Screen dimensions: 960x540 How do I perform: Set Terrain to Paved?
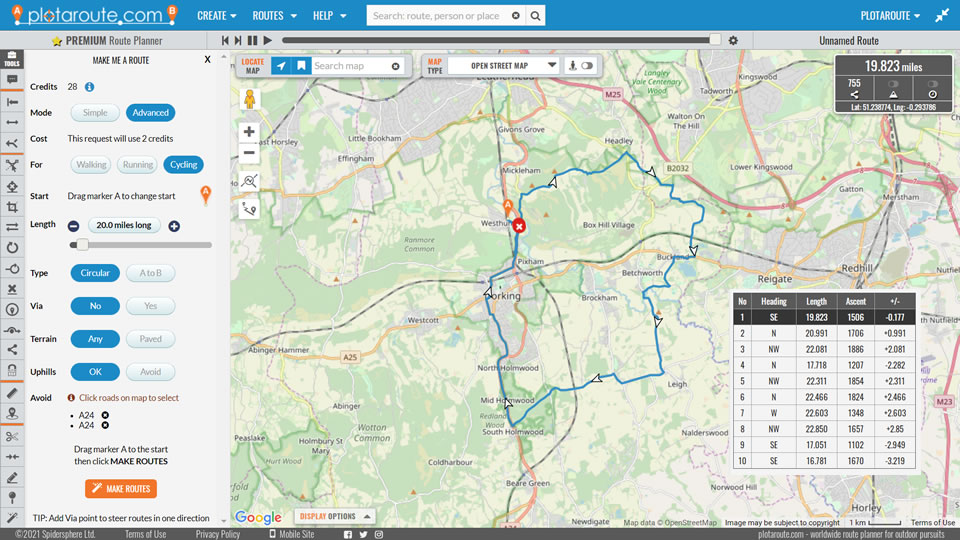151,339
